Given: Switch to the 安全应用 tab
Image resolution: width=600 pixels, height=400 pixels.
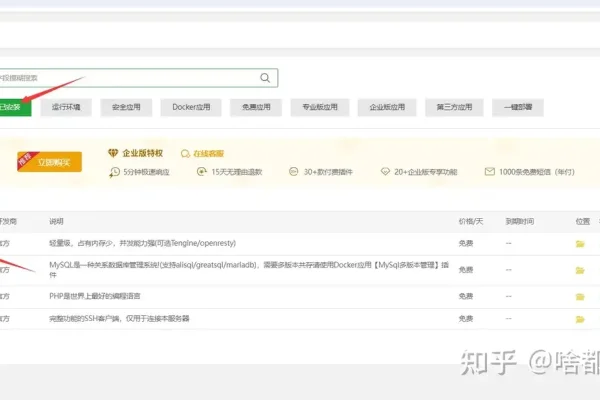Looking at the screenshot, I should click(126, 107).
